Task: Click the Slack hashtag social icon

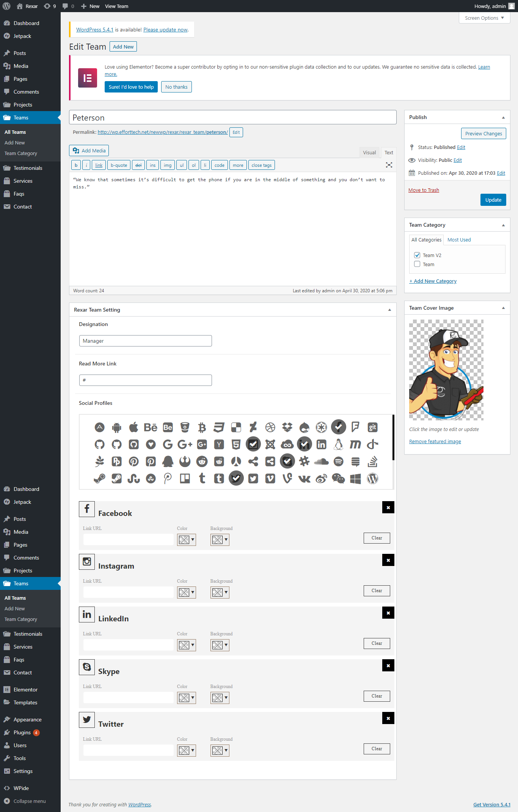Action: (304, 461)
